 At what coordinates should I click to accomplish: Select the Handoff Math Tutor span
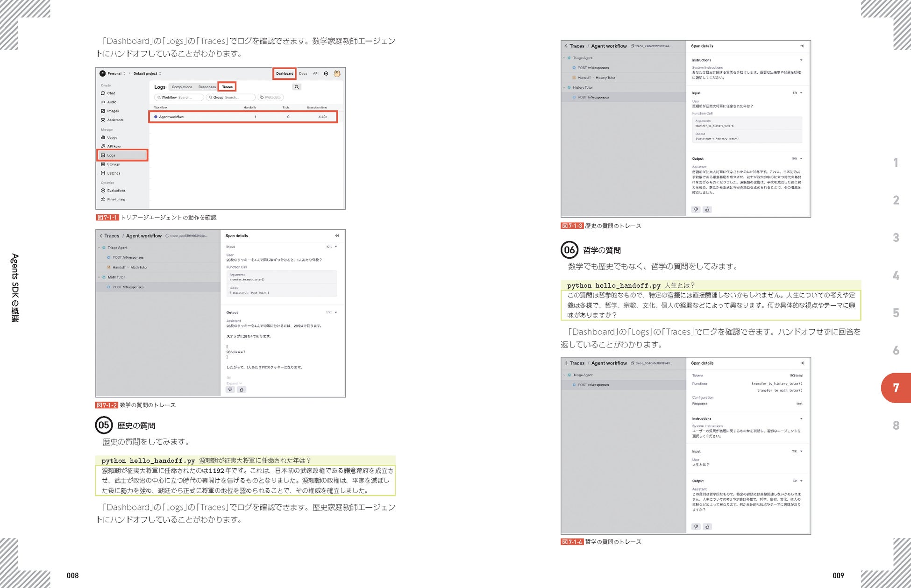[x=130, y=268]
